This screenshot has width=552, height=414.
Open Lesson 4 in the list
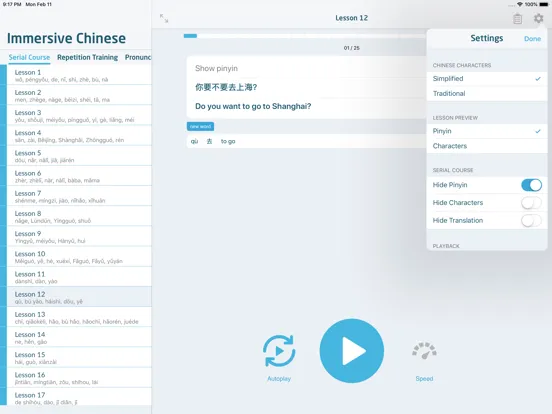(x=79, y=136)
